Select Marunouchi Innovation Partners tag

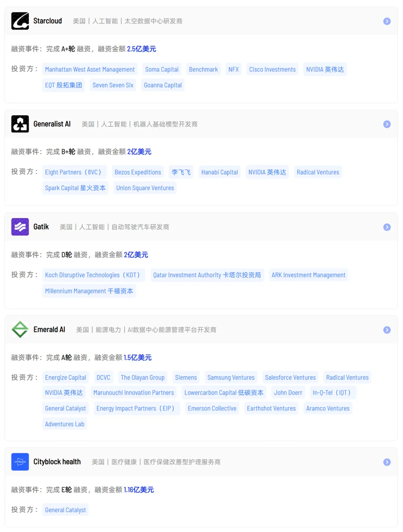coord(134,393)
